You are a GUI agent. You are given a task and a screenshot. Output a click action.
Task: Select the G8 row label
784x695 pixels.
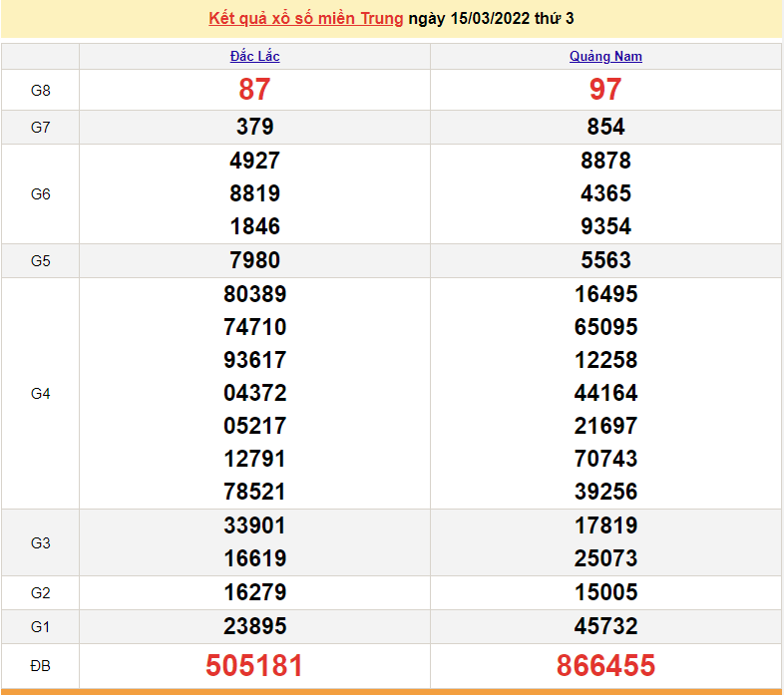click(40, 91)
